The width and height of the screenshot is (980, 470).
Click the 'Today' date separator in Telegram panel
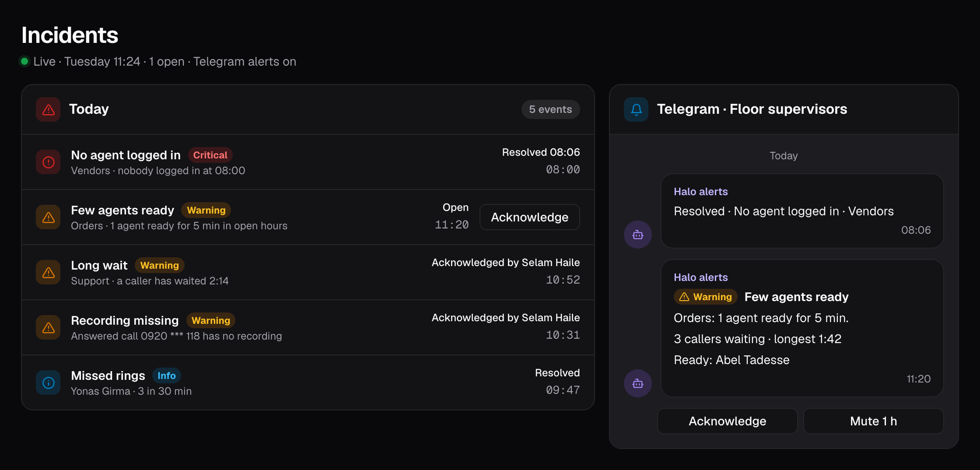784,156
